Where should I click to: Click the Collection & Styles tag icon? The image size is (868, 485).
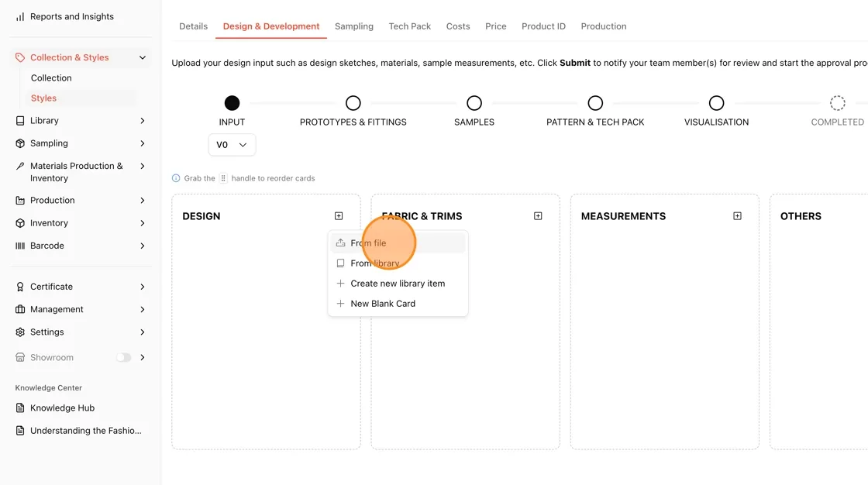(20, 57)
